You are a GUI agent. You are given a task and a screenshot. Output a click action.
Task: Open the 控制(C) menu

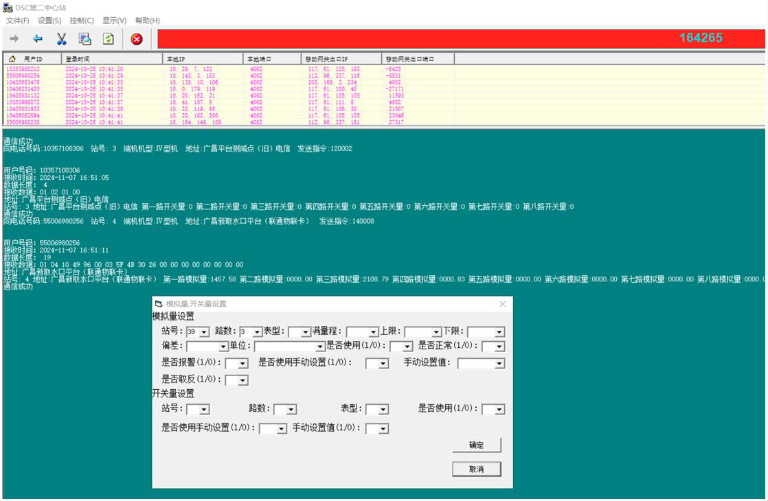pyautogui.click(x=82, y=21)
